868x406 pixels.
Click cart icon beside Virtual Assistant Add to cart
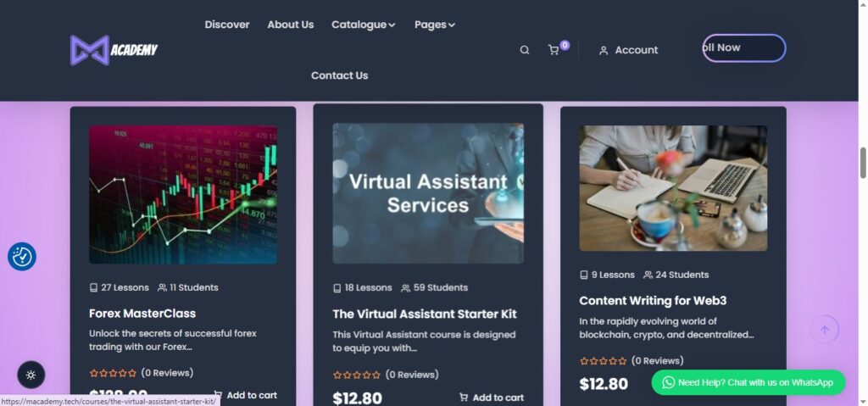(464, 398)
